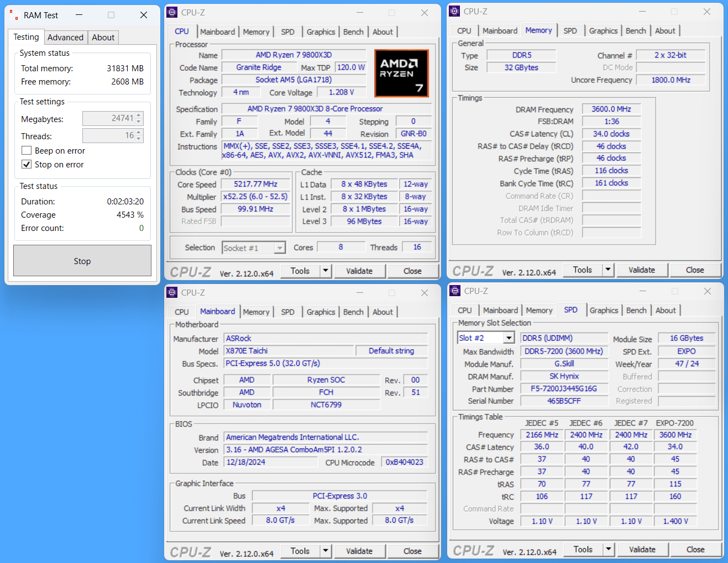This screenshot has width=728, height=563.
Task: Click Tools button in the Mainboard tab window
Action: (x=300, y=551)
